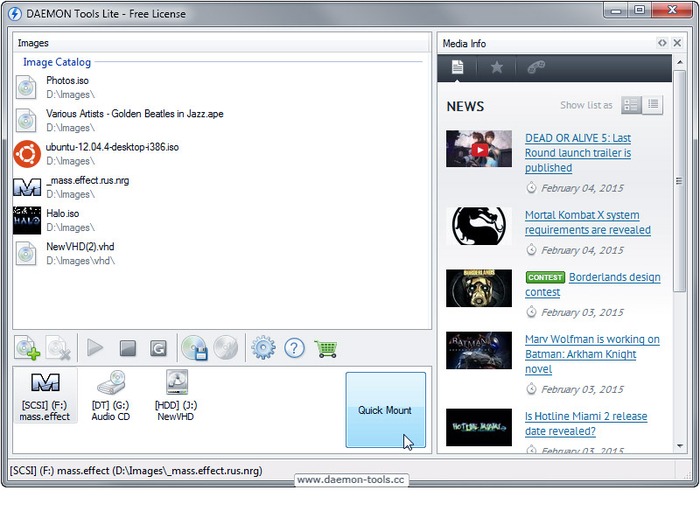Click the Golden Beatles disc icon
Viewport: 700px width, 525px height.
[x=26, y=121]
